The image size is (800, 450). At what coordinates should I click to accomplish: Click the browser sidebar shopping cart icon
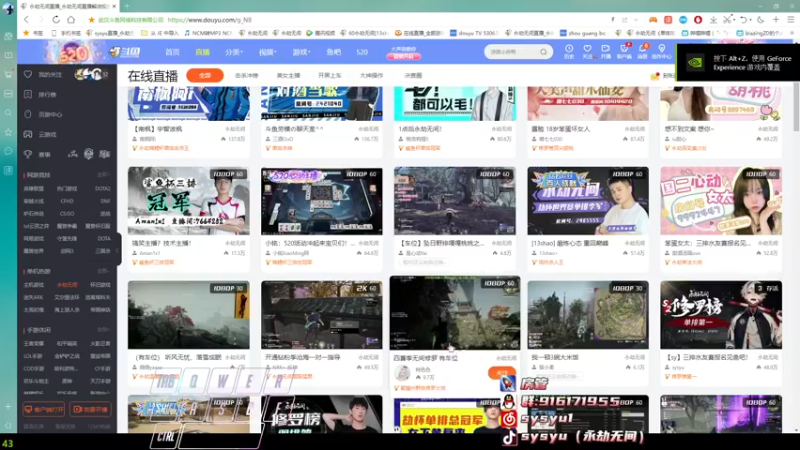point(8,74)
